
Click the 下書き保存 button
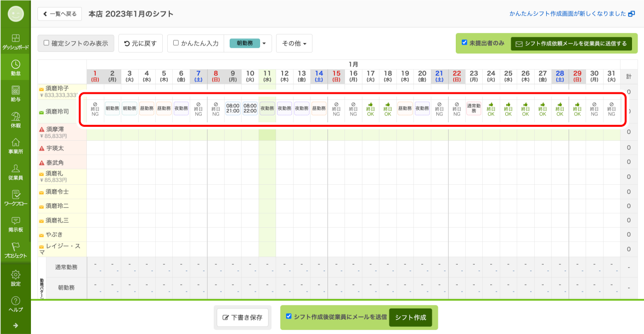tap(242, 318)
